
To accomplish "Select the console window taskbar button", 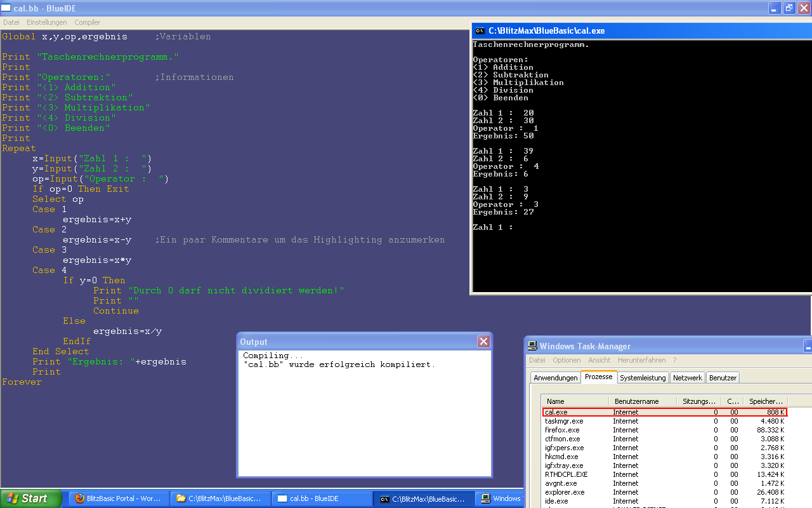I will [423, 498].
